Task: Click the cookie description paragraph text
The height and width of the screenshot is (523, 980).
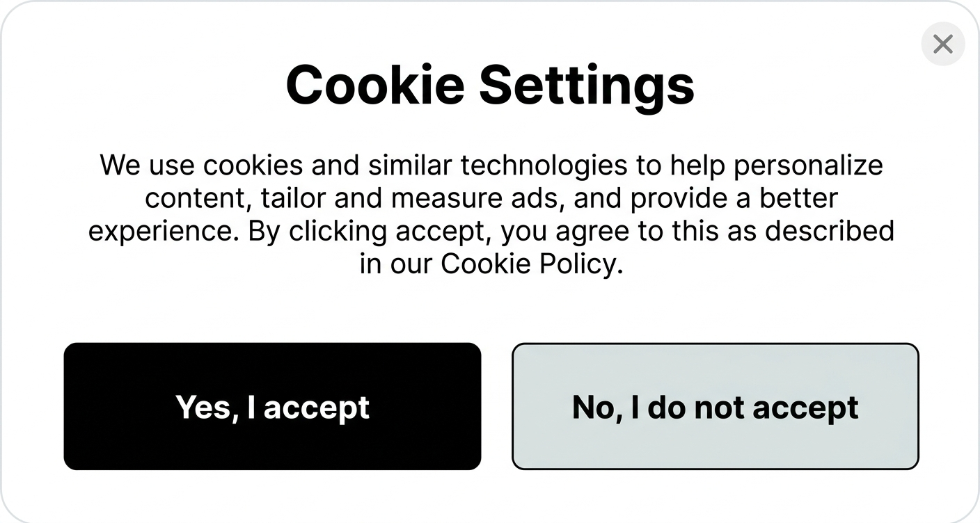Action: pyautogui.click(x=490, y=198)
